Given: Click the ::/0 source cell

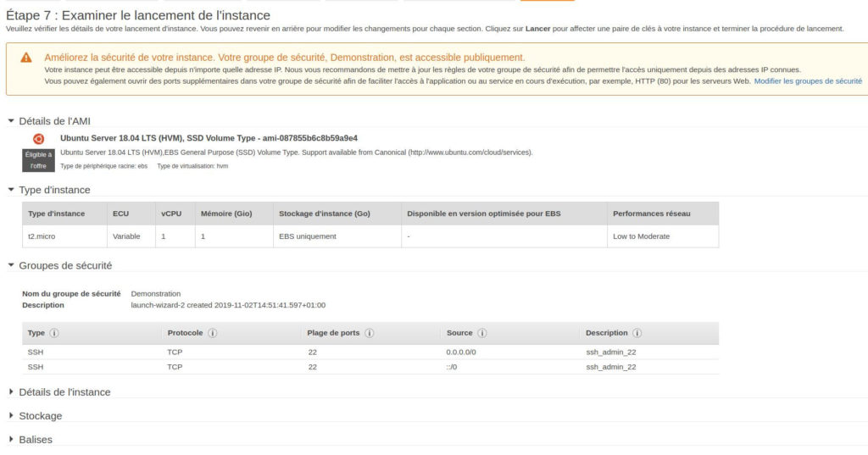Looking at the screenshot, I should pyautogui.click(x=452, y=367).
